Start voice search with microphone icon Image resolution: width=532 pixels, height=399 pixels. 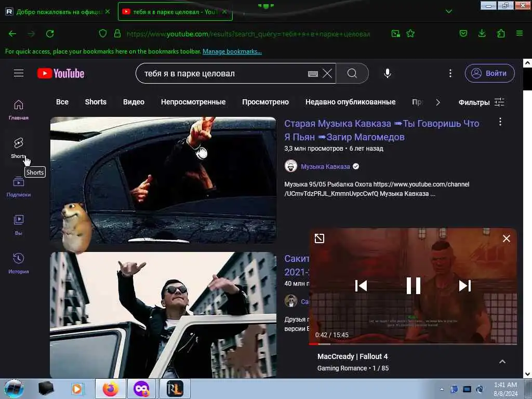(388, 73)
